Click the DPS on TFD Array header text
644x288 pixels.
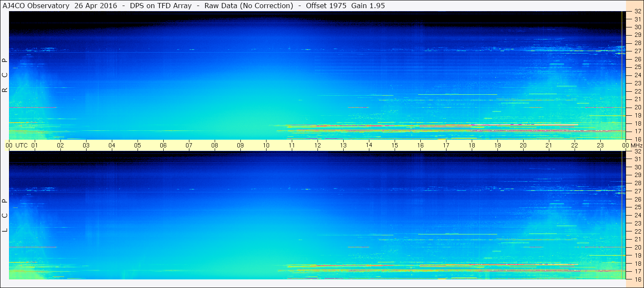click(161, 6)
